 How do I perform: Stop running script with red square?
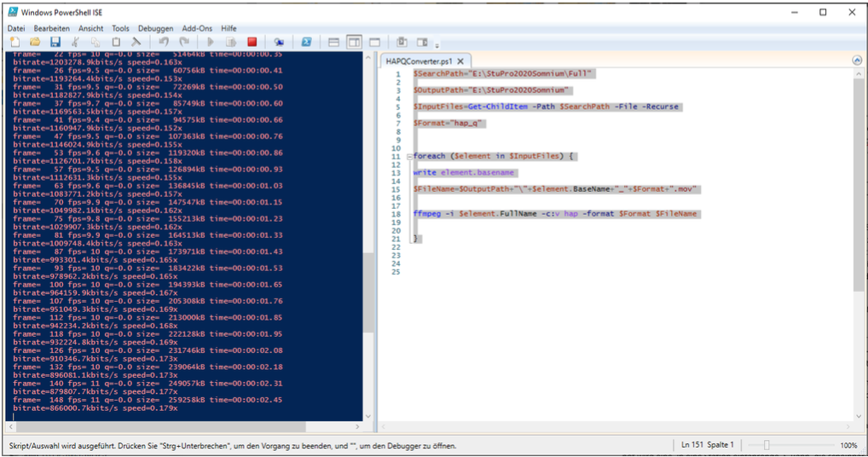click(x=252, y=42)
